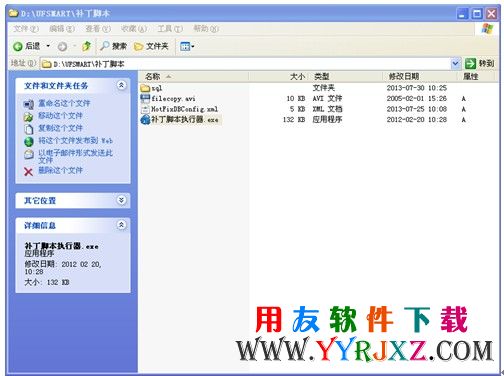Toggle the 文件夹 folders toolbar button
Screen dimensions: 504x376
click(151, 46)
